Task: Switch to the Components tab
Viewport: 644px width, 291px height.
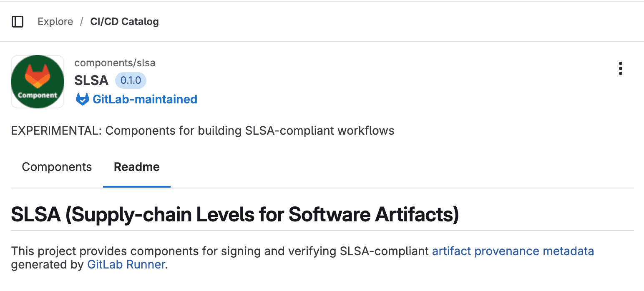Action: point(57,166)
